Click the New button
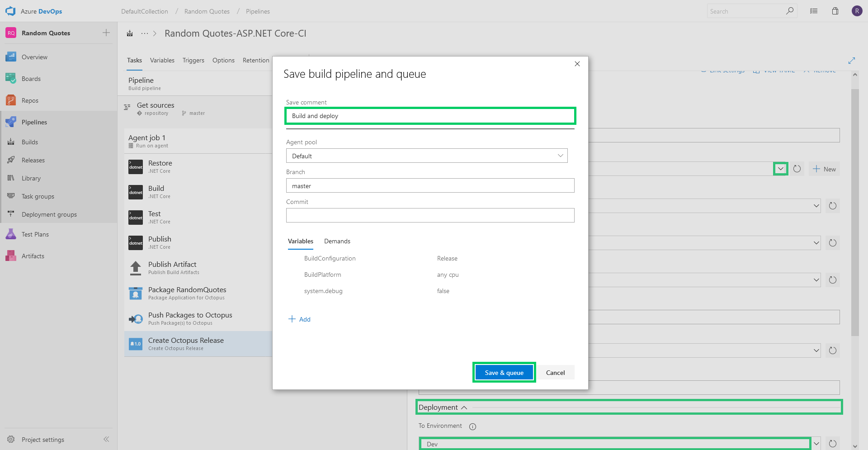Screen dimensions: 868x450 click(824, 169)
